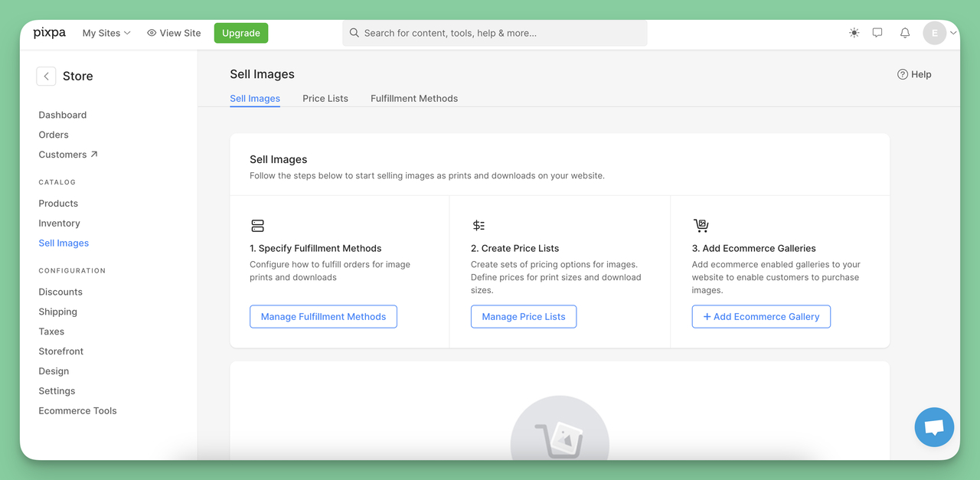Switch to the Price Lists tab
Image resolution: width=980 pixels, height=480 pixels.
coord(325,98)
